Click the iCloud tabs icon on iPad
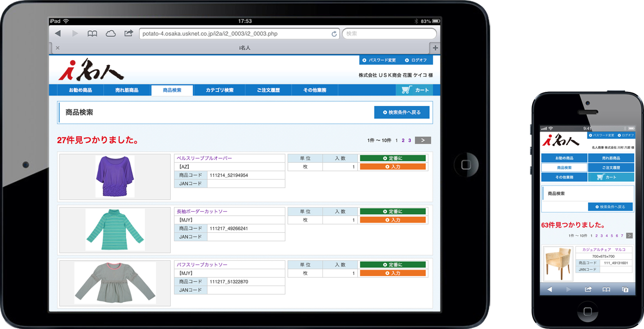 tap(111, 34)
